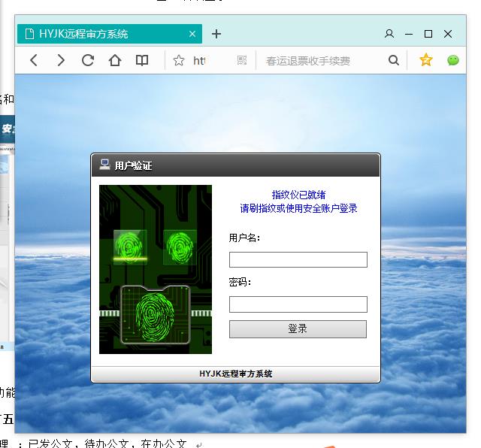Click the browser back arrow

pyautogui.click(x=34, y=60)
